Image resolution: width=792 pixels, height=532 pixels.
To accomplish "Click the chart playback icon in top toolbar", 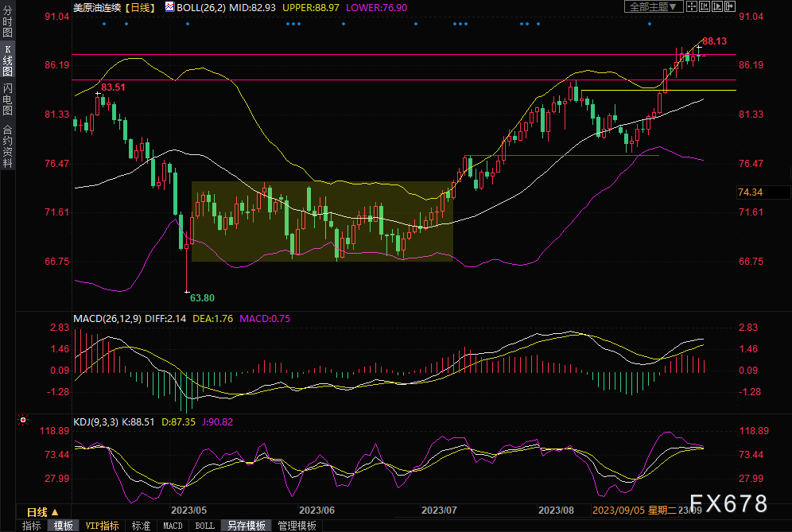I will click(716, 6).
